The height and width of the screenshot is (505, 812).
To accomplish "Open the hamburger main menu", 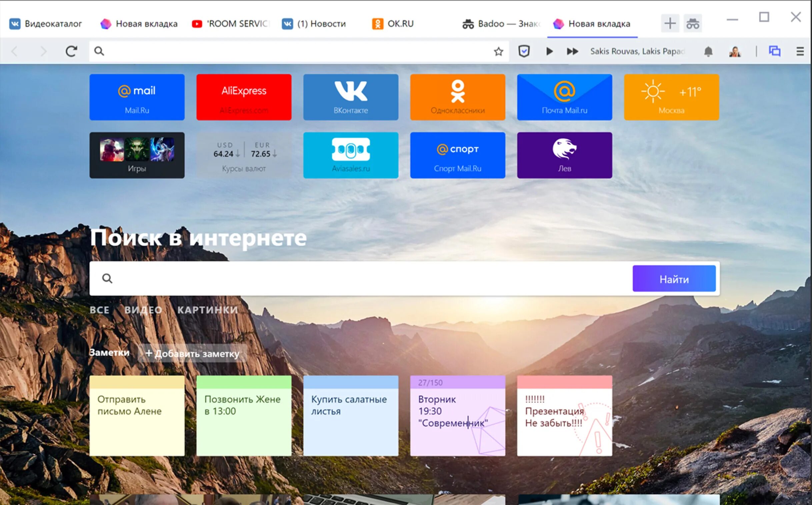I will (x=800, y=51).
